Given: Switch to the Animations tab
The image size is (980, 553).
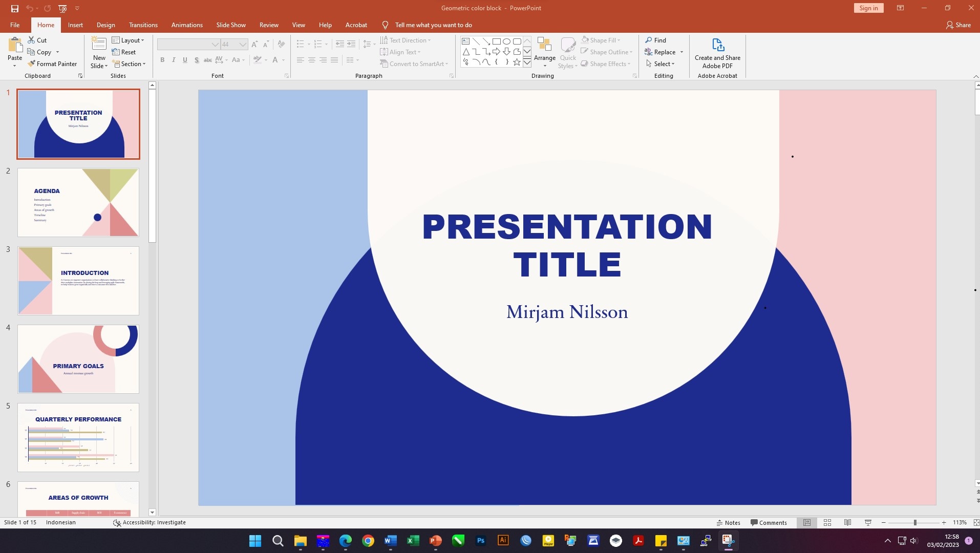Looking at the screenshot, I should 186,25.
